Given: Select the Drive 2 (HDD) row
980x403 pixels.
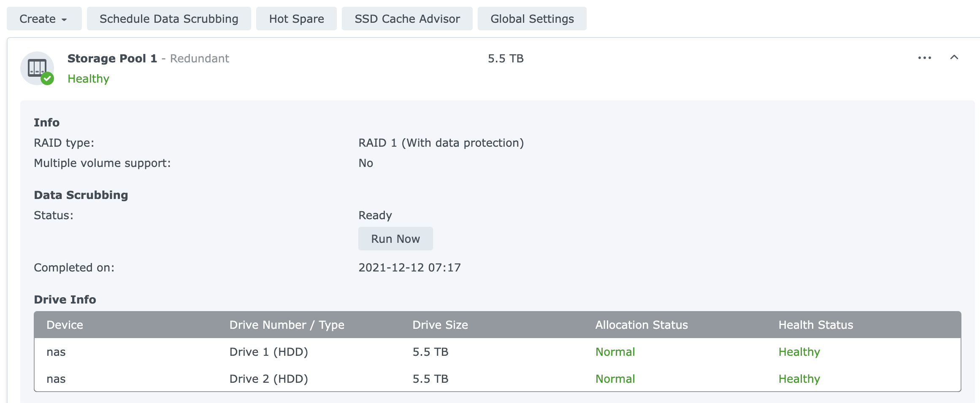Looking at the screenshot, I should 268,379.
